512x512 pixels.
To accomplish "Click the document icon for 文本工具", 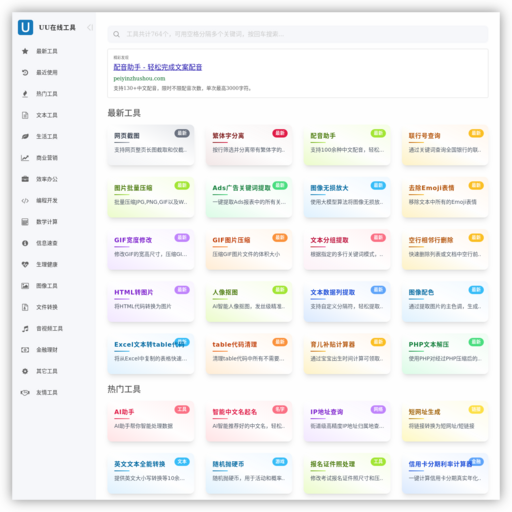I will pyautogui.click(x=25, y=115).
